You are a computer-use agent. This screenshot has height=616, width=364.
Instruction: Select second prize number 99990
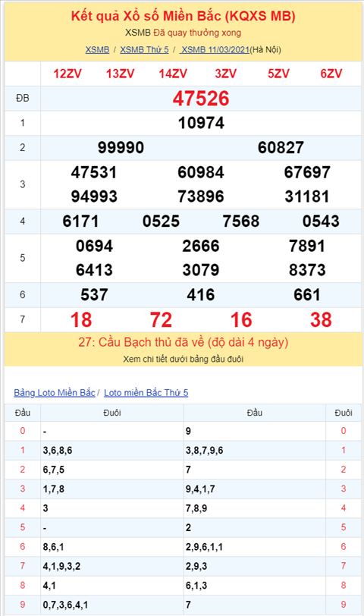121,148
